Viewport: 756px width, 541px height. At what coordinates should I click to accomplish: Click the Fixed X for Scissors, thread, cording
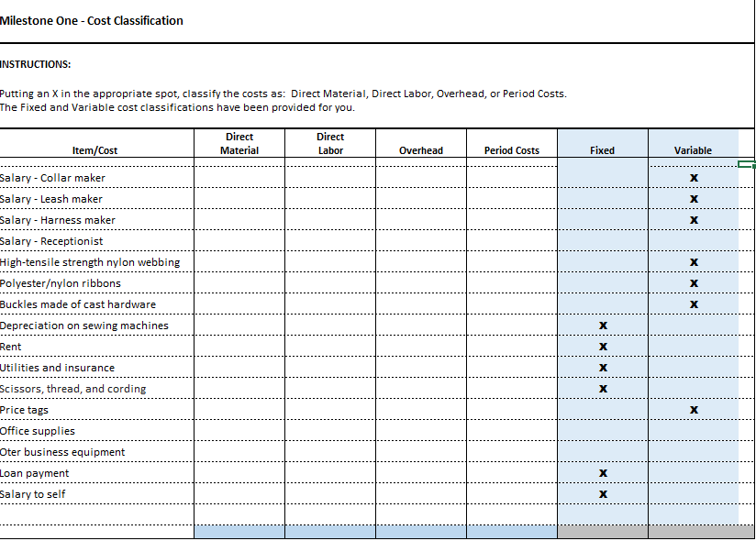[x=603, y=389]
